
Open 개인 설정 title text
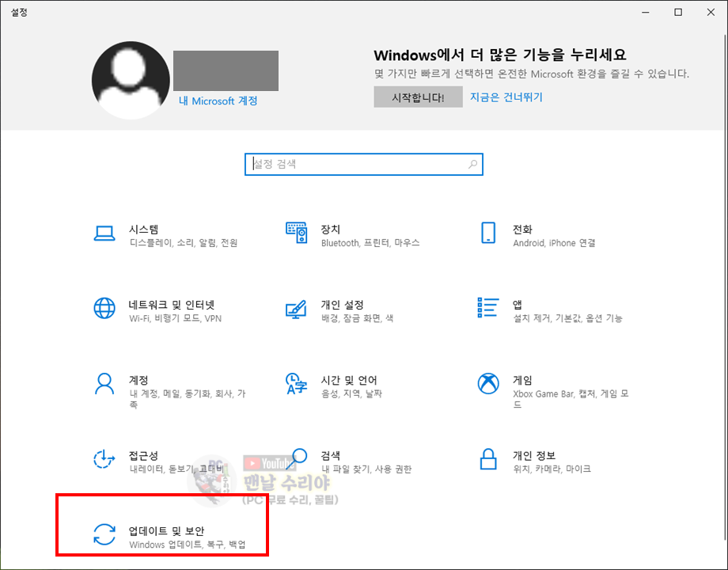click(x=342, y=305)
